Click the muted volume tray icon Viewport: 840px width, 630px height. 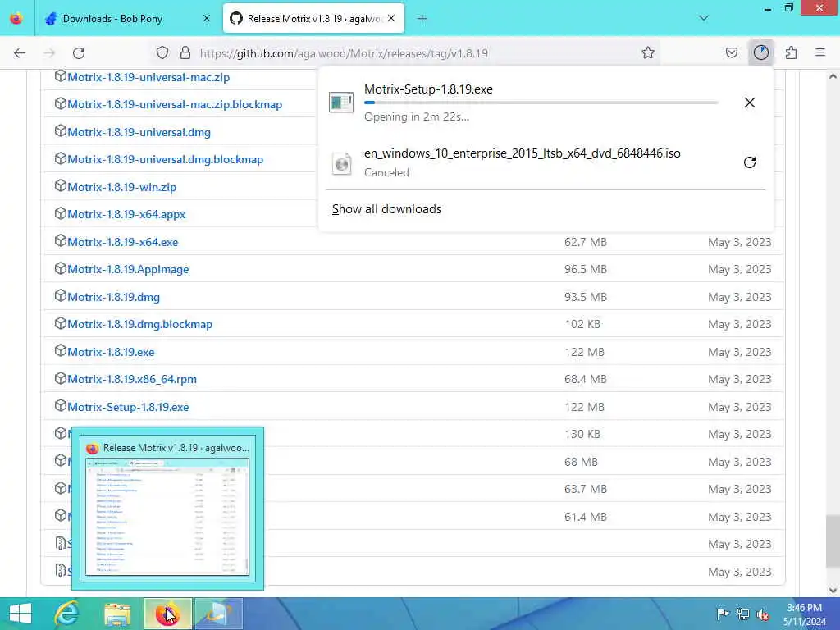pos(763,614)
